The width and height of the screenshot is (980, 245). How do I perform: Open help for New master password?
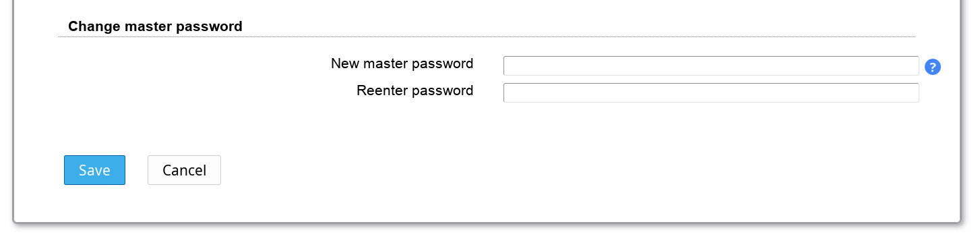tap(933, 67)
